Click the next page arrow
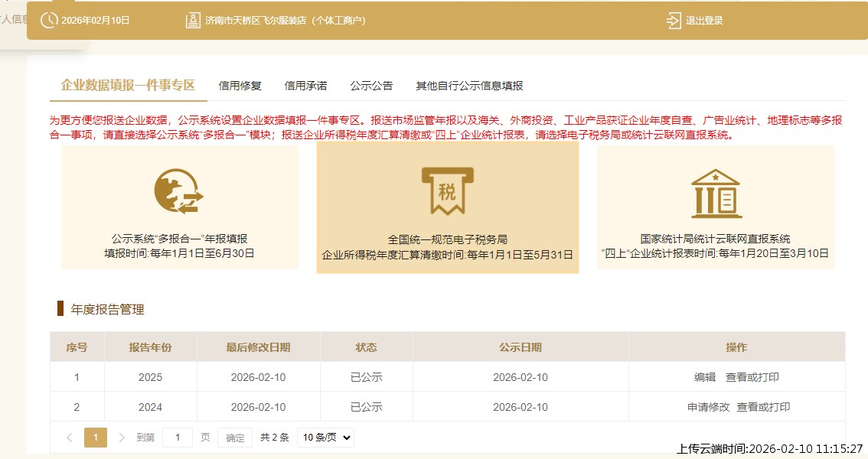 [x=122, y=437]
